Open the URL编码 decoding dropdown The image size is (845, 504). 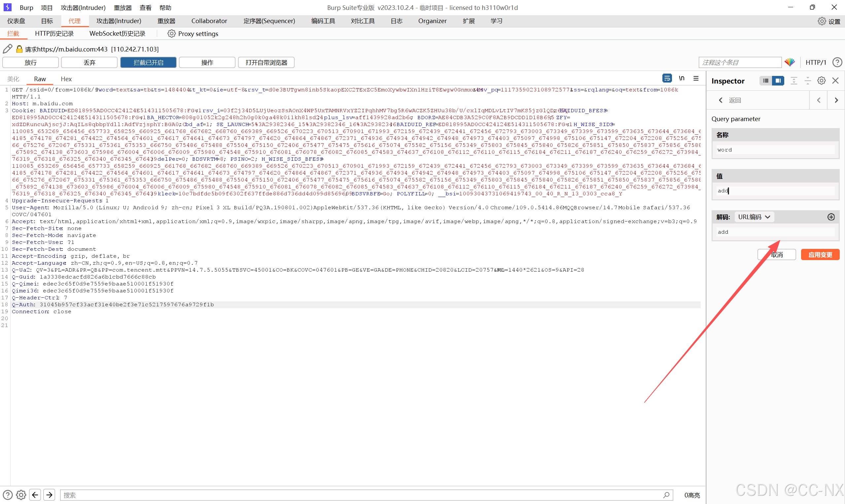coord(754,217)
